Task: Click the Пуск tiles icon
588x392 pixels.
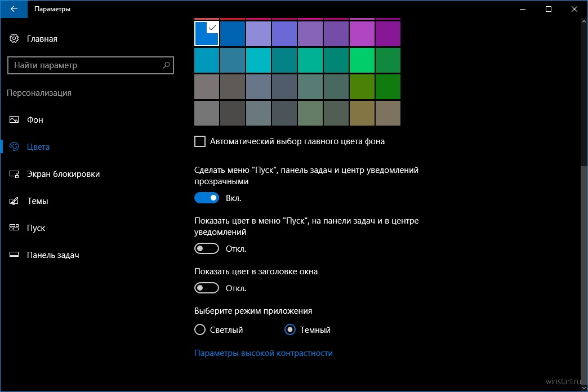Action: pos(14,228)
